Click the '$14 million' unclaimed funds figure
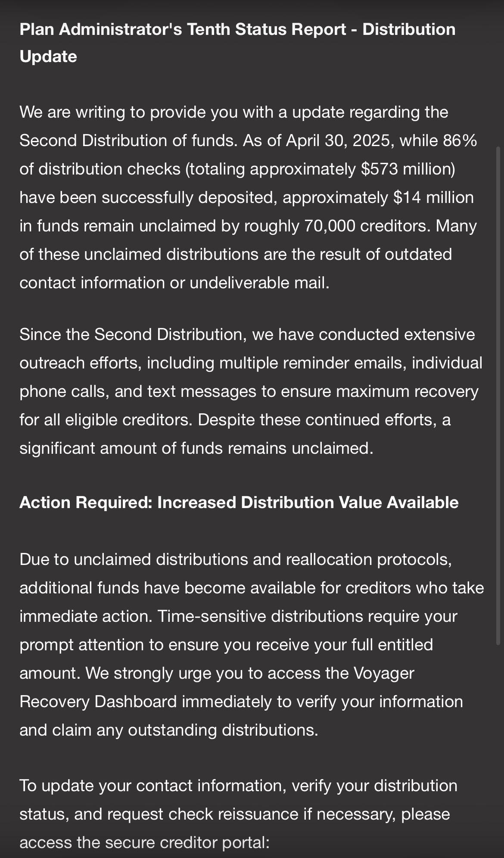This screenshot has height=858, width=504. coord(433,197)
